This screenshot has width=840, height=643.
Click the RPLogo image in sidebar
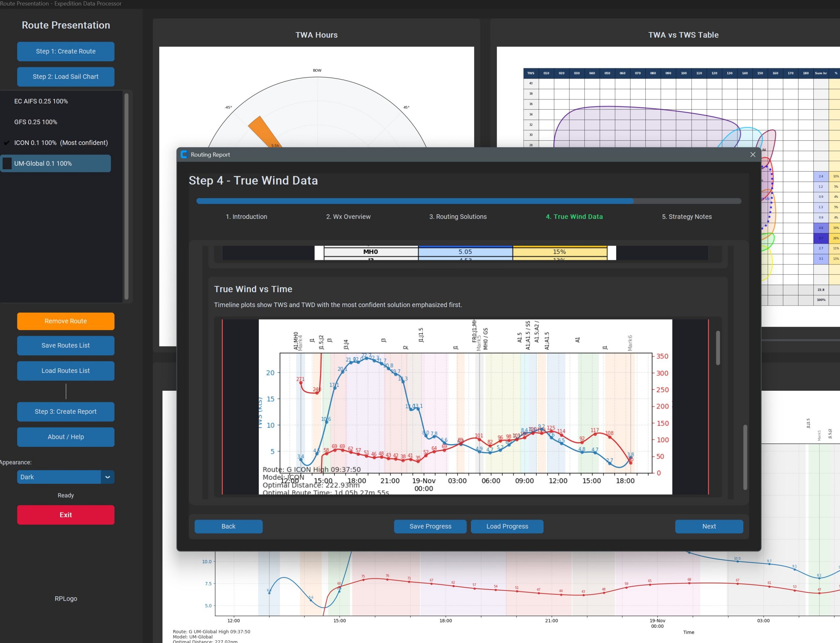66,598
